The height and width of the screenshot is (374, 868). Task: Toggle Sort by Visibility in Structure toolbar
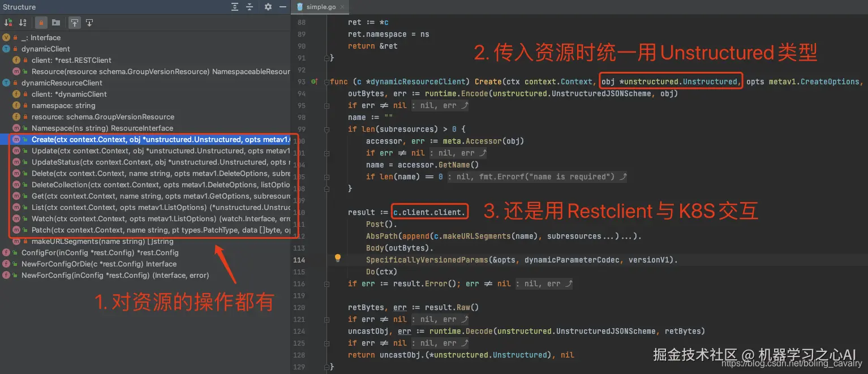coord(8,23)
